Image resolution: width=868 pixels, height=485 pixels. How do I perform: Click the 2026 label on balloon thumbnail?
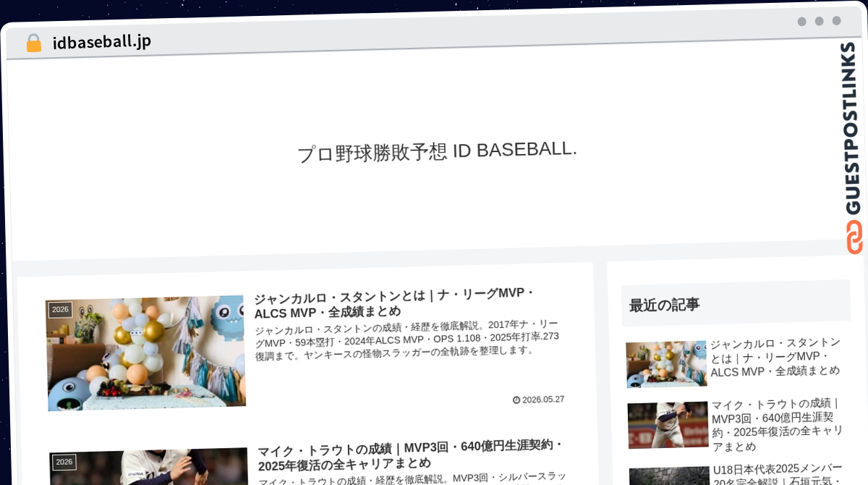(x=61, y=310)
